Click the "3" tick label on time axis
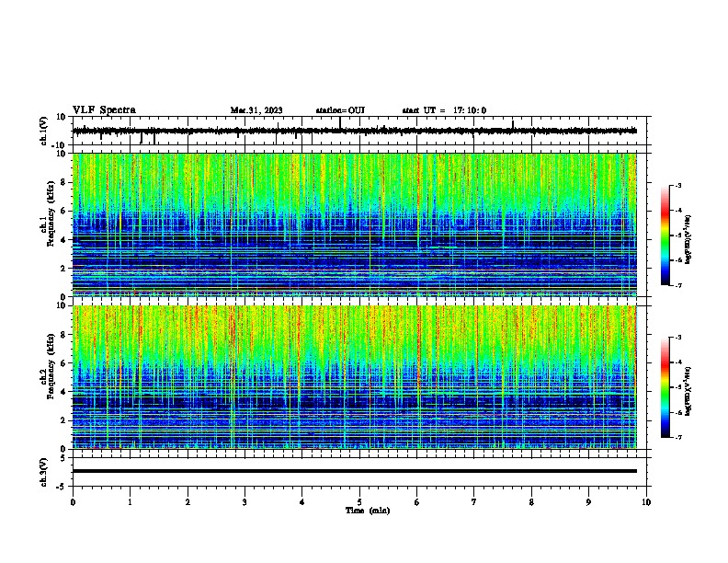The width and height of the screenshot is (728, 563). [x=245, y=502]
